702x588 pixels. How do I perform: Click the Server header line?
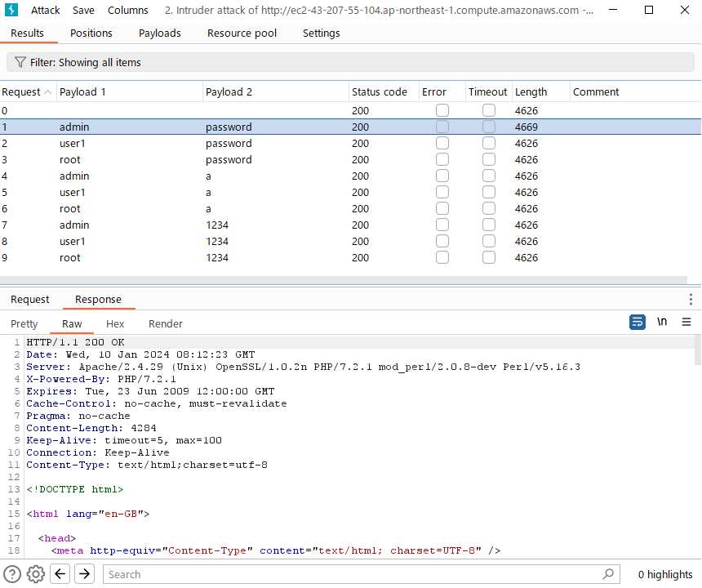tap(303, 367)
